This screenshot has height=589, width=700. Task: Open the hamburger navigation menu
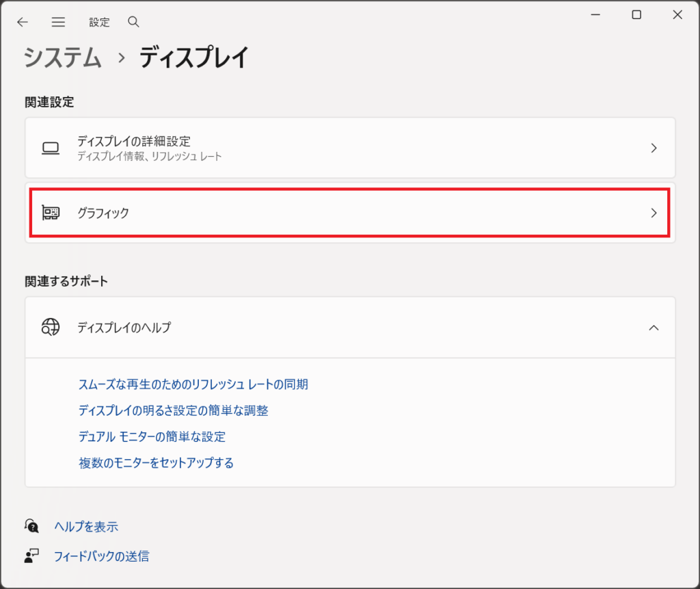point(58,22)
